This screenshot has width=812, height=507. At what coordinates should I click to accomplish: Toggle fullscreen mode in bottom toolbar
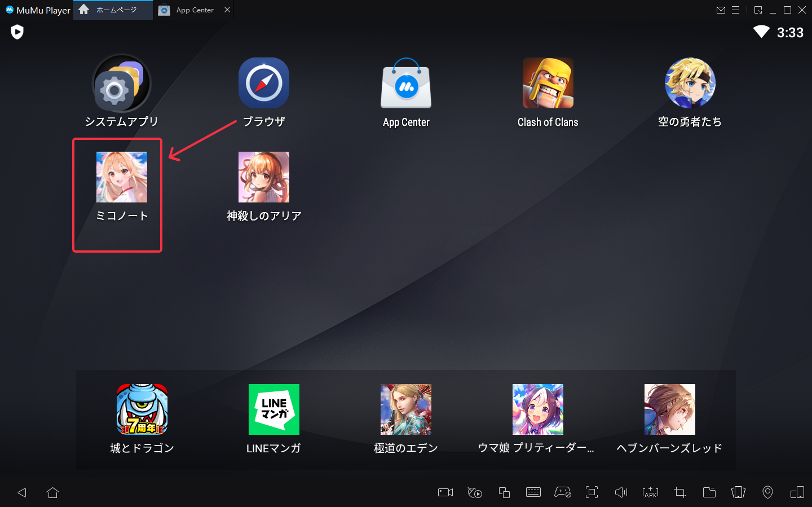click(592, 492)
